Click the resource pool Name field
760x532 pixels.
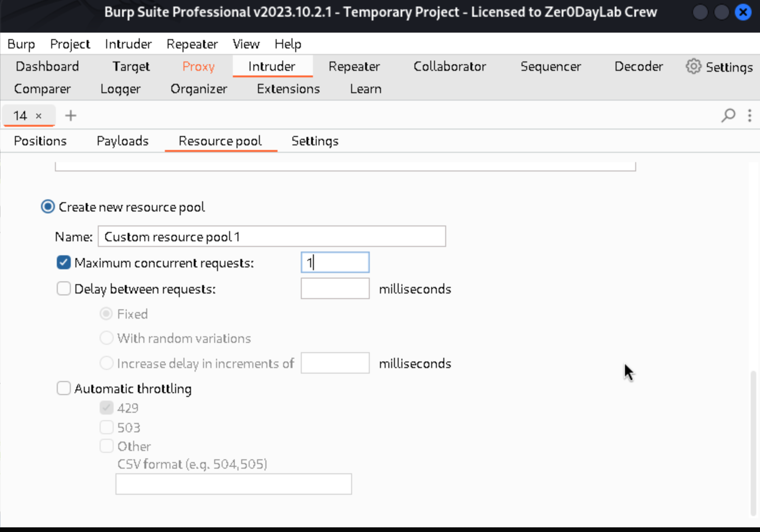271,237
